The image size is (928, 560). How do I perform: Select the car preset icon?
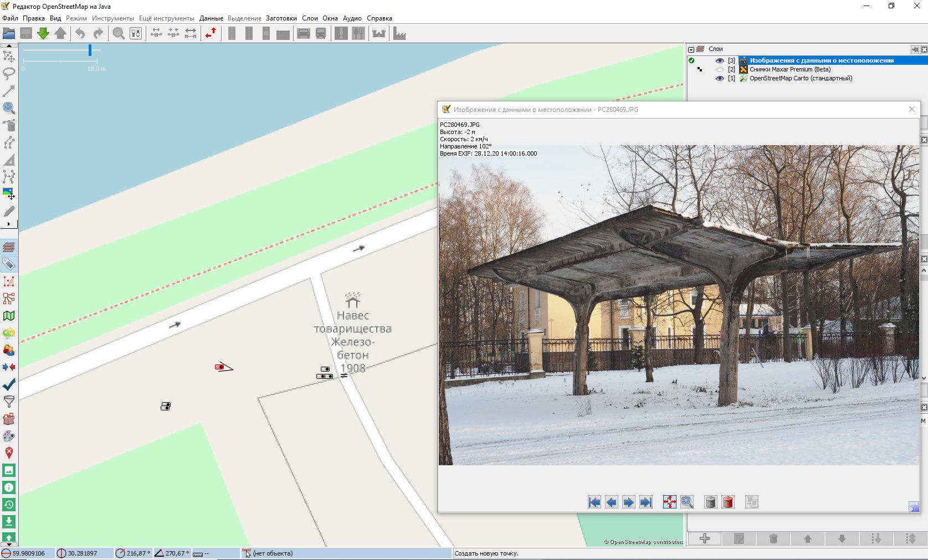(304, 34)
